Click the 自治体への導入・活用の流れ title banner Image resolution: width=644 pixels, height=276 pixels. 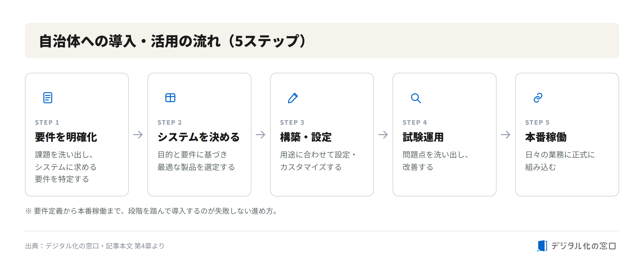pos(322,41)
